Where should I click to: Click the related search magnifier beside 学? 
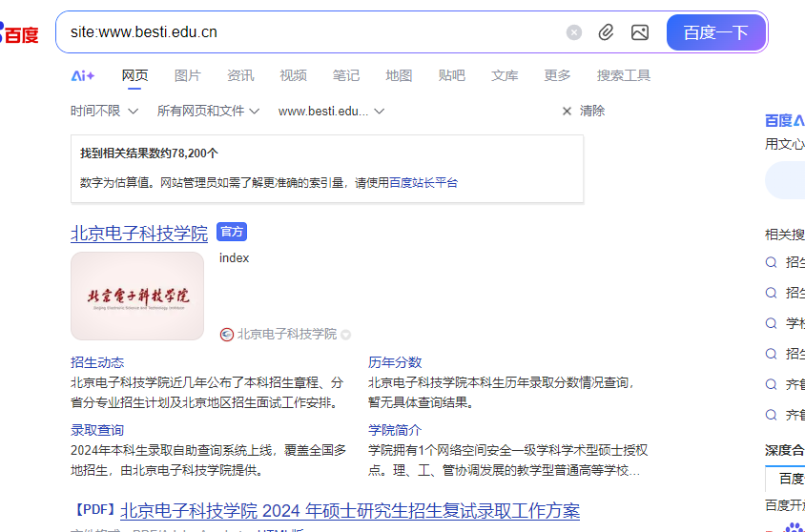click(x=771, y=323)
